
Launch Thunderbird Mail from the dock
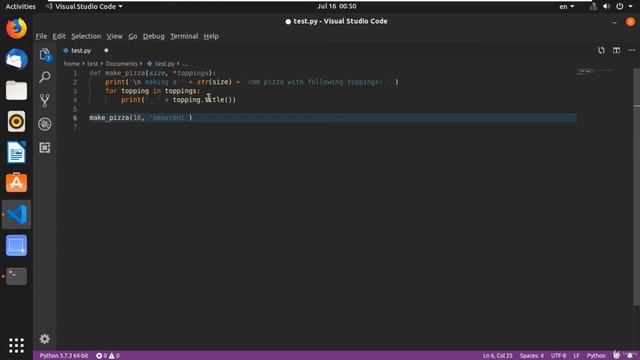pyautogui.click(x=16, y=59)
